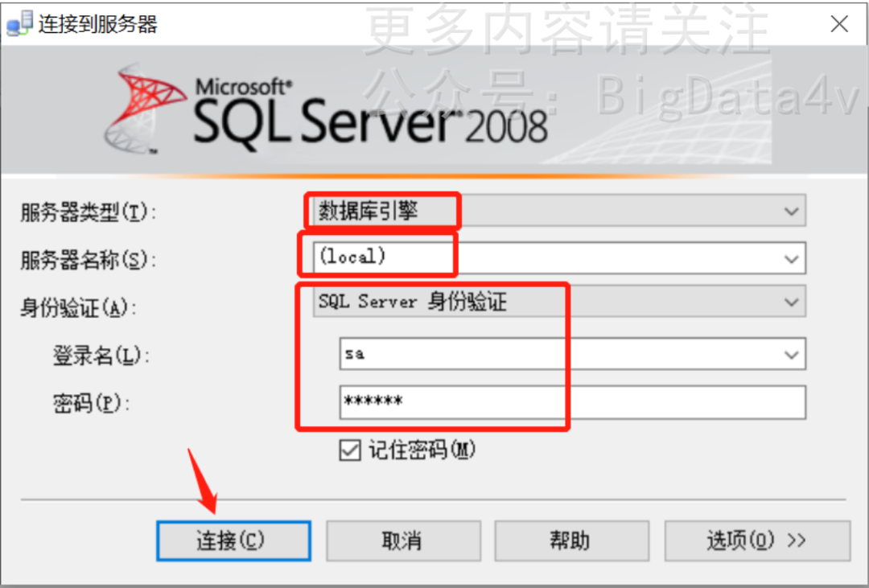
Task: Click the 记住密码(M) label text
Action: [x=422, y=450]
